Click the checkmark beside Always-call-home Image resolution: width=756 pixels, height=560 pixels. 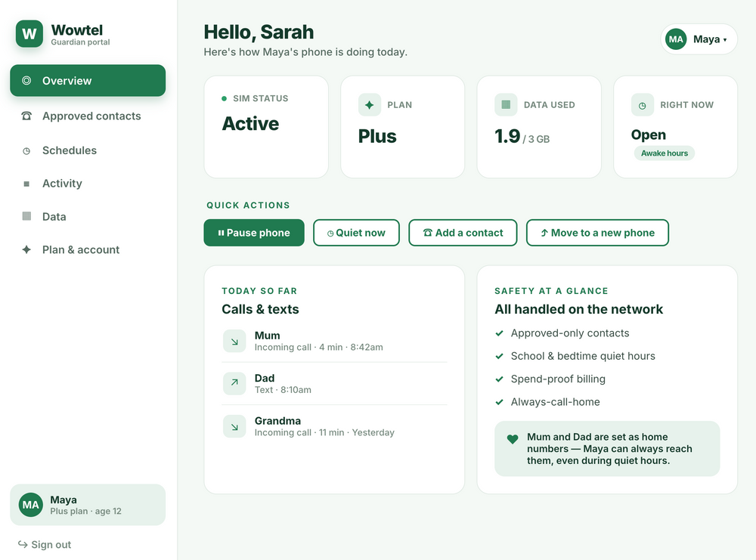click(500, 402)
